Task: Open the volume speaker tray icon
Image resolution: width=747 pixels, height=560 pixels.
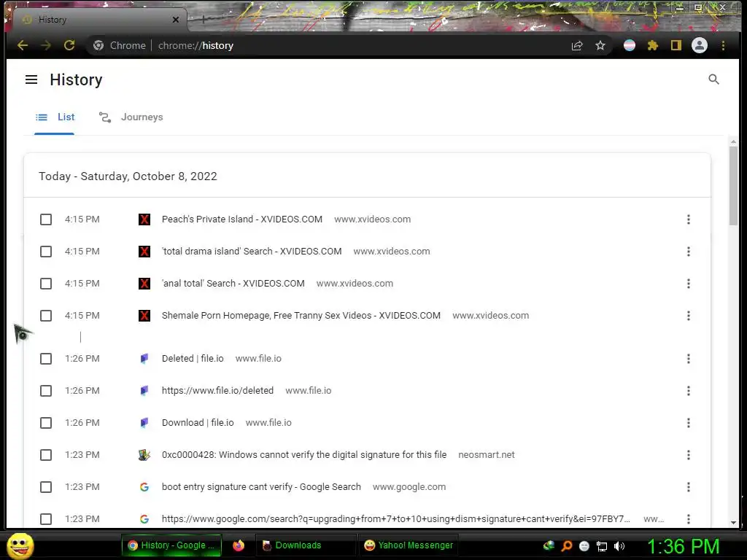Action: pyautogui.click(x=619, y=546)
